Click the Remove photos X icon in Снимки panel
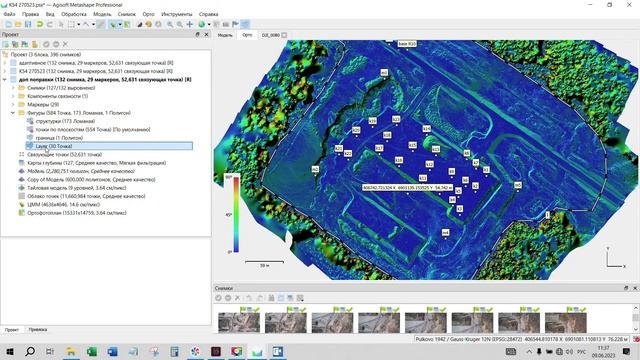 pyautogui.click(x=238, y=298)
